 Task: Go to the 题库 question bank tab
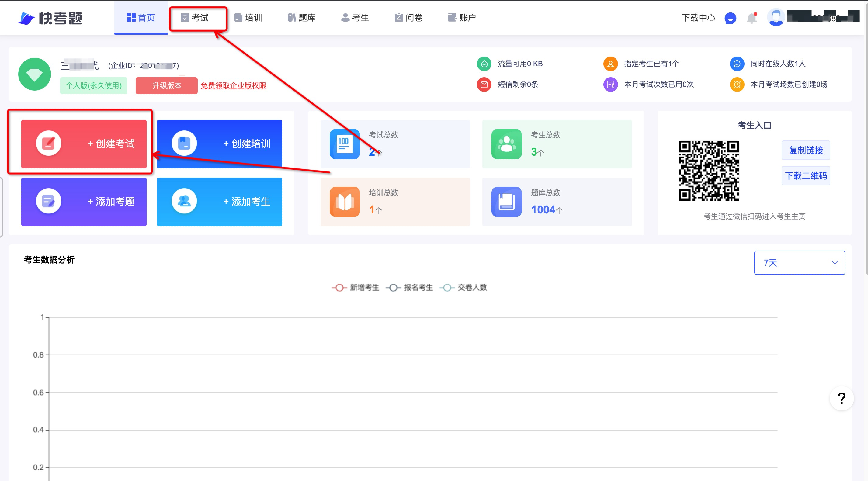pyautogui.click(x=302, y=18)
